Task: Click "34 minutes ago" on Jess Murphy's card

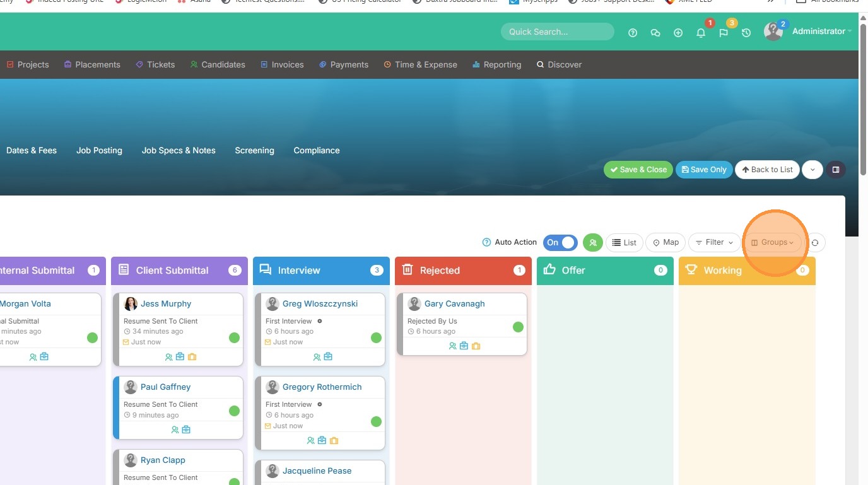Action: pyautogui.click(x=158, y=332)
